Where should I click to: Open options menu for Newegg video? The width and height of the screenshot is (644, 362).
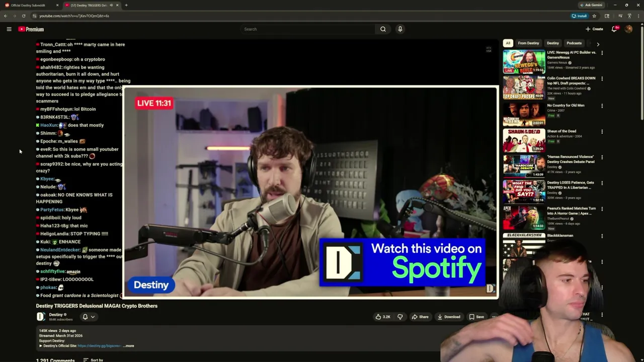(x=602, y=53)
